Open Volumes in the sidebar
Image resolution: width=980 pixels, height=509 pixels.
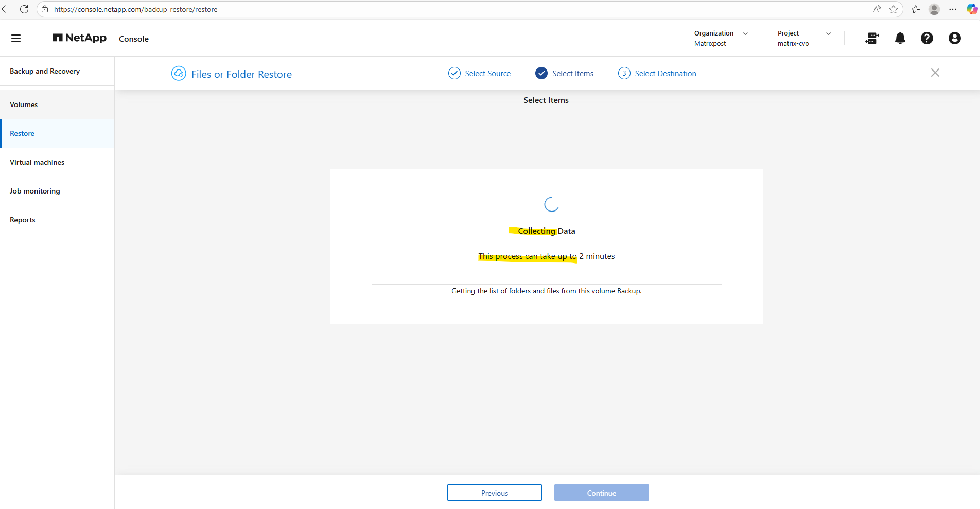coord(57,104)
